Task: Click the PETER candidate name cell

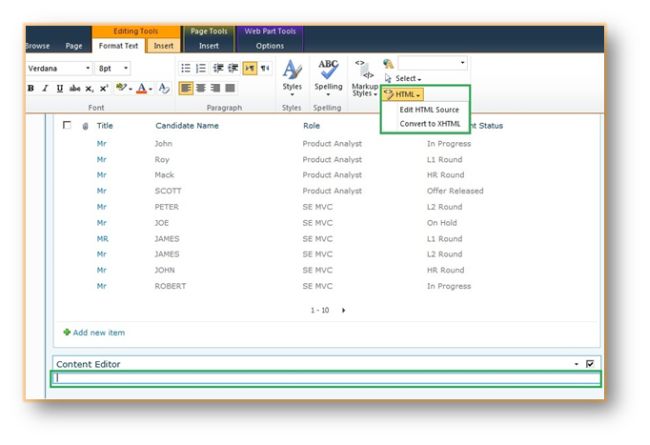Action: click(x=166, y=207)
